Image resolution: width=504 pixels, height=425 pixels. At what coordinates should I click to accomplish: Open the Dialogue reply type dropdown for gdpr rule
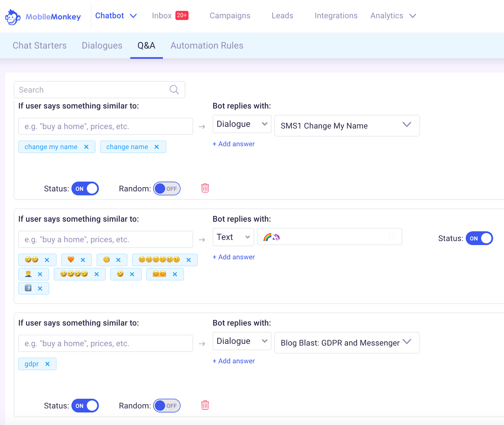[x=242, y=341]
